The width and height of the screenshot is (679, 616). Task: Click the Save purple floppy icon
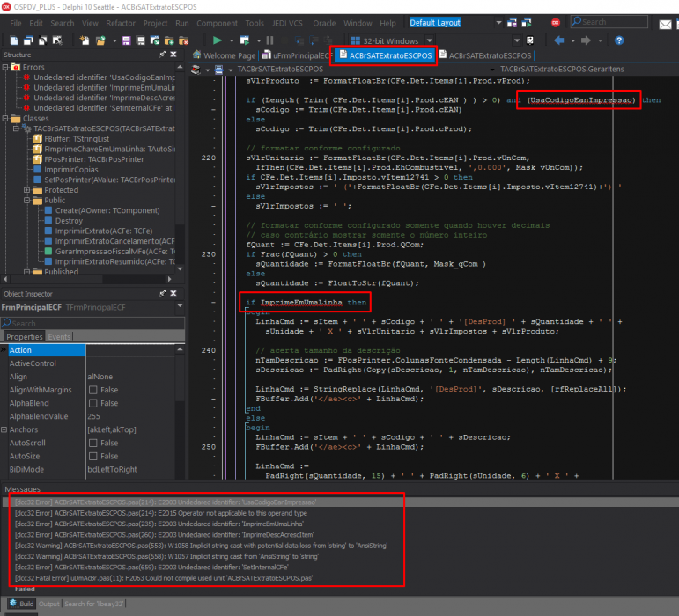click(x=126, y=40)
